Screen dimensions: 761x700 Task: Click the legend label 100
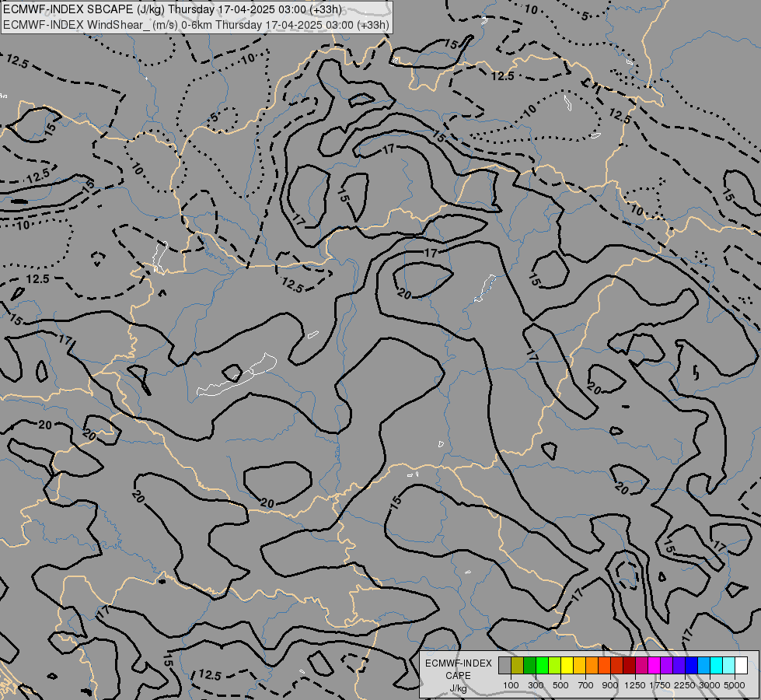pos(511,685)
